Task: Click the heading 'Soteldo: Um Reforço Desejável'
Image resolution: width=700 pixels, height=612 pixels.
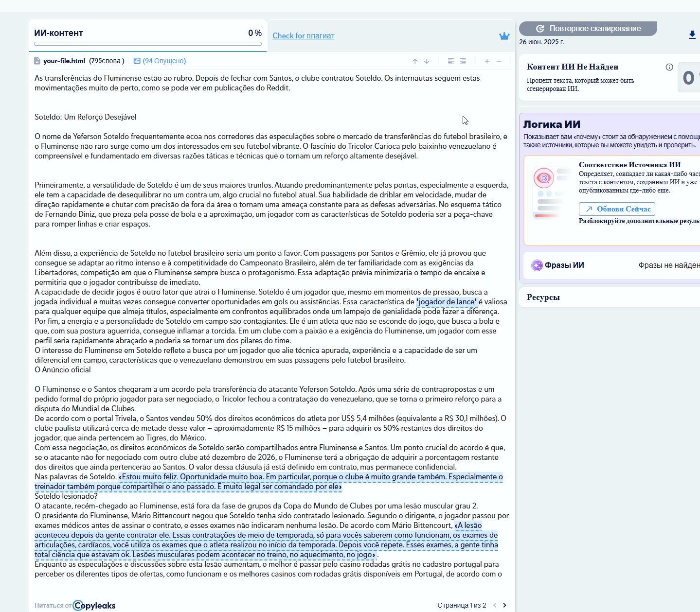Action: pos(86,117)
